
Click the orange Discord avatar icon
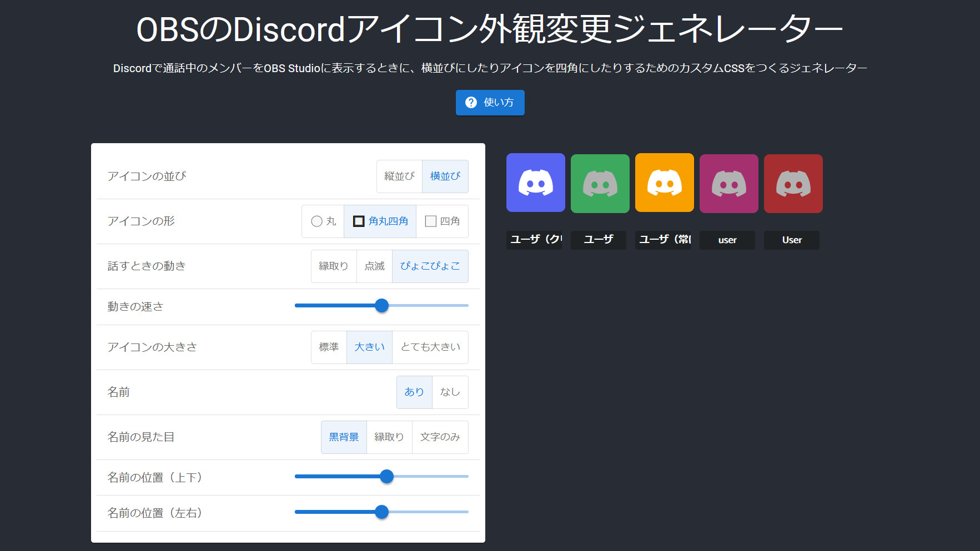click(x=664, y=183)
